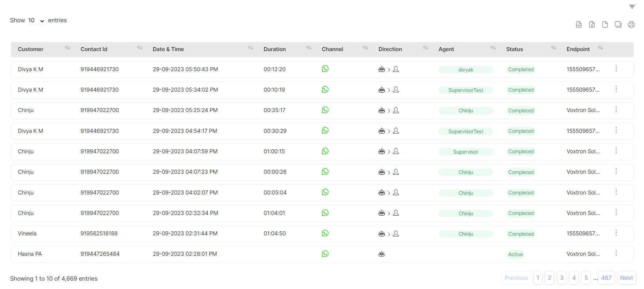This screenshot has height=289, width=644.
Task: Toggle sort order for Duration column
Action: click(308, 48)
